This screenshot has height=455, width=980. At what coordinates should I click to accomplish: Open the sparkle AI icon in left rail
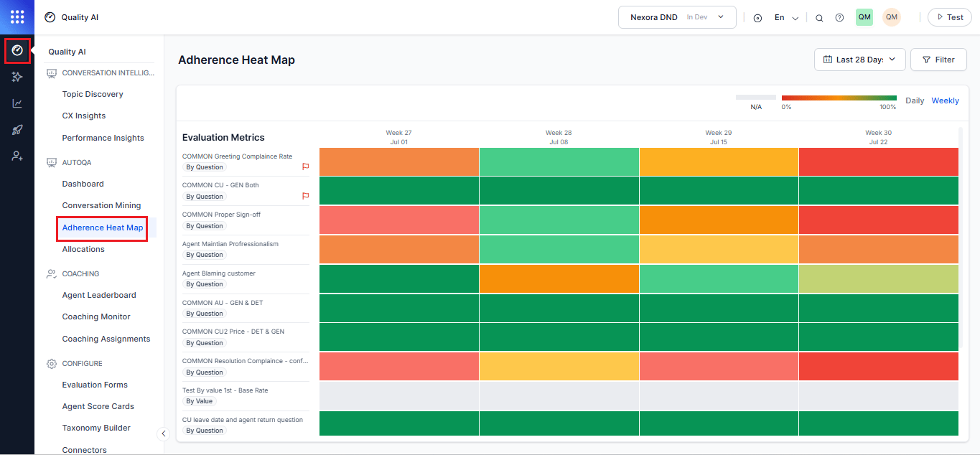coord(17,77)
